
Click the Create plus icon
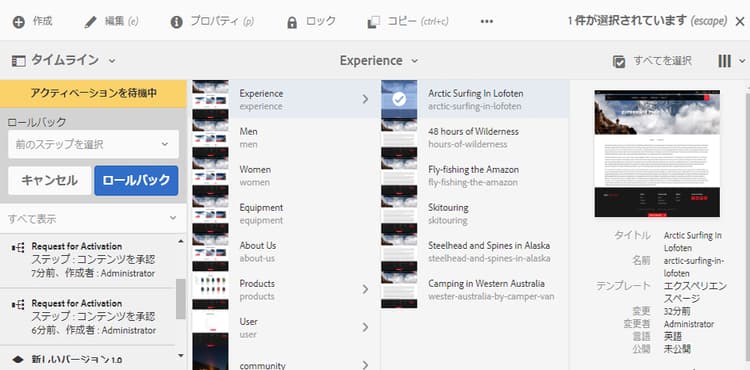(19, 22)
